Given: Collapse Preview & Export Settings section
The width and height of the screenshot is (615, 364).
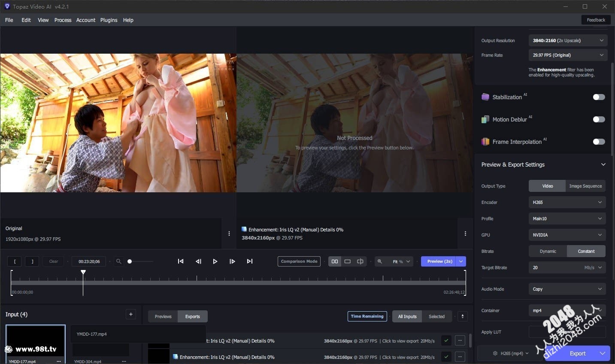Looking at the screenshot, I should point(603,165).
